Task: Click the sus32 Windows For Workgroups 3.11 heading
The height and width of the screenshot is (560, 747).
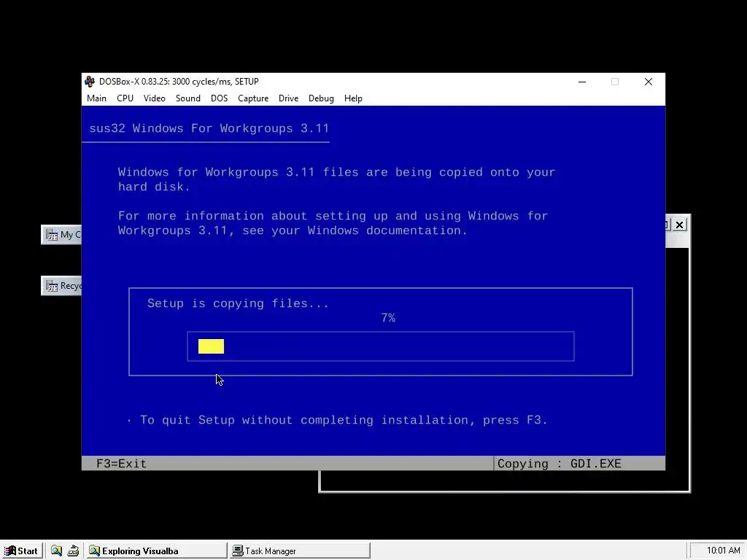Action: 209,128
